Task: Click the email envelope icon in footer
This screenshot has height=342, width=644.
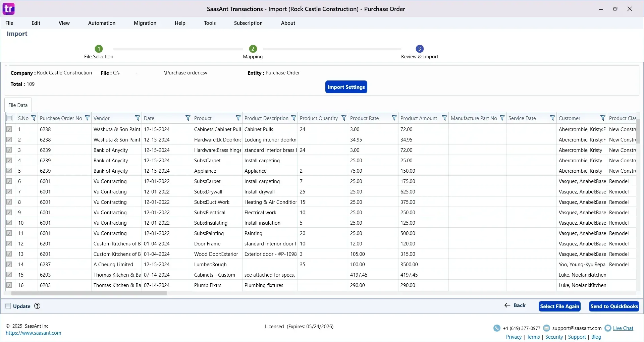Action: coord(546,328)
